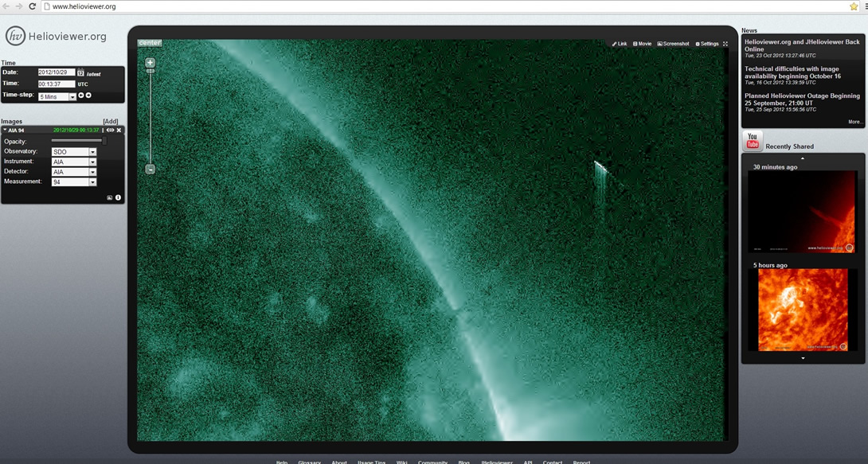Open the Screenshot menu
Image resolution: width=868 pixels, height=464 pixels.
click(673, 44)
